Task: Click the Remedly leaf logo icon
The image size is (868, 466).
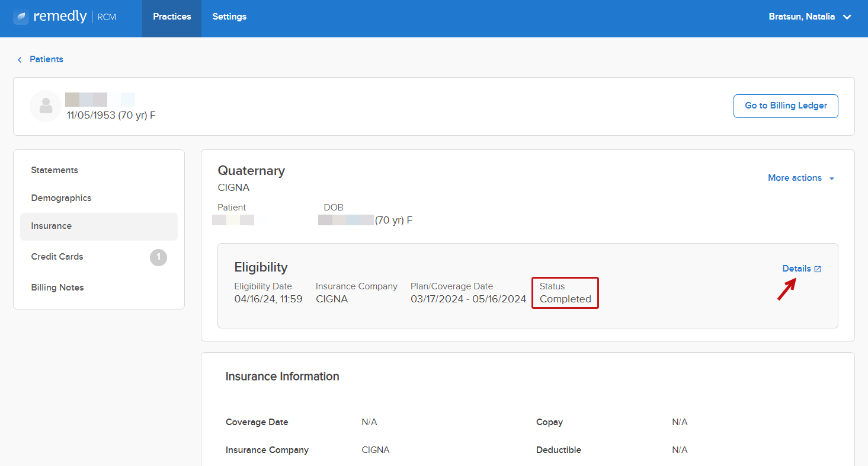Action: (x=21, y=17)
